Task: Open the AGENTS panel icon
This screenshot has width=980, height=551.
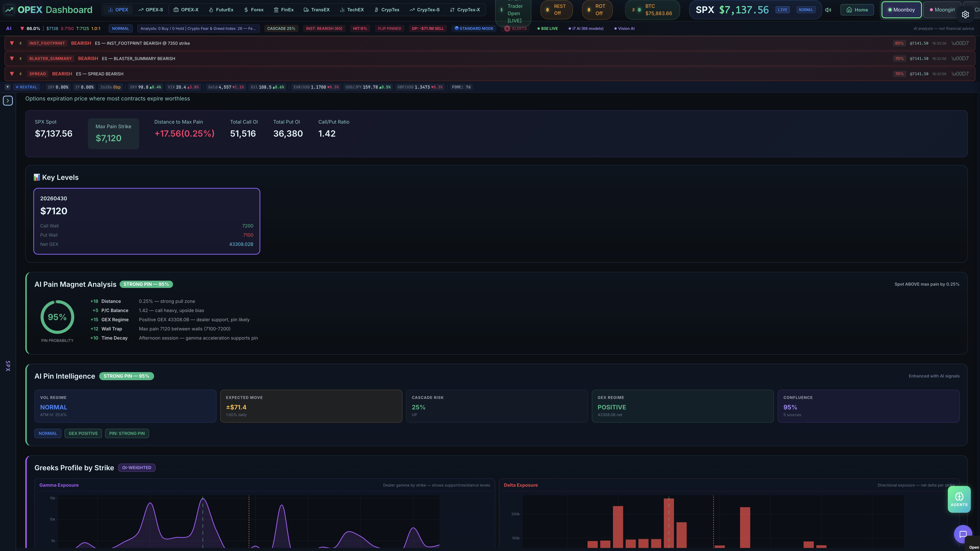Action: coord(959,499)
